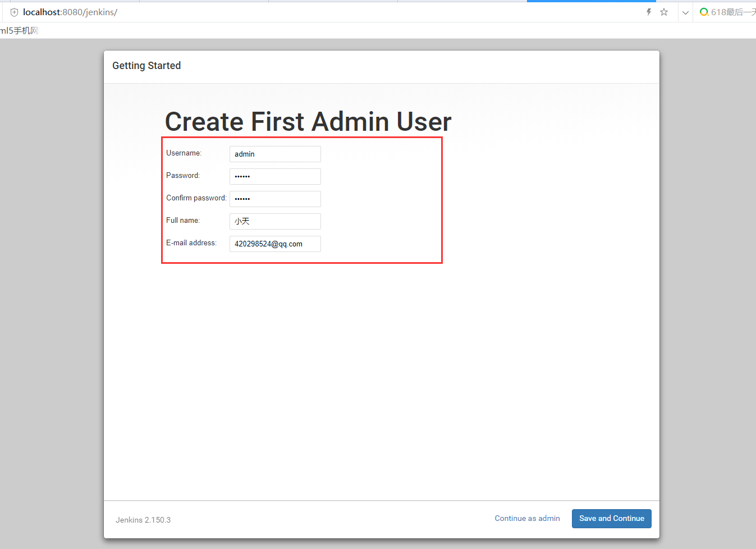
Task: Click the lightning speed-mode icon in address bar
Action: pos(649,12)
